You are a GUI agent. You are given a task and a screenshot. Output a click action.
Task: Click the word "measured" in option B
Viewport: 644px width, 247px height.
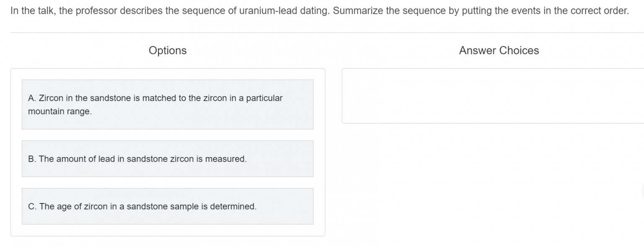coord(225,159)
